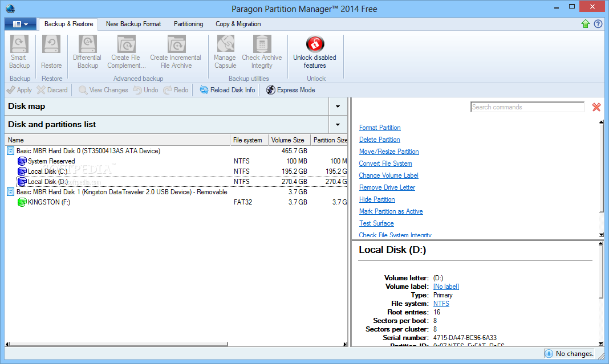The height and width of the screenshot is (364, 609).
Task: Select the Local Disk (D:) row
Action: [182, 182]
